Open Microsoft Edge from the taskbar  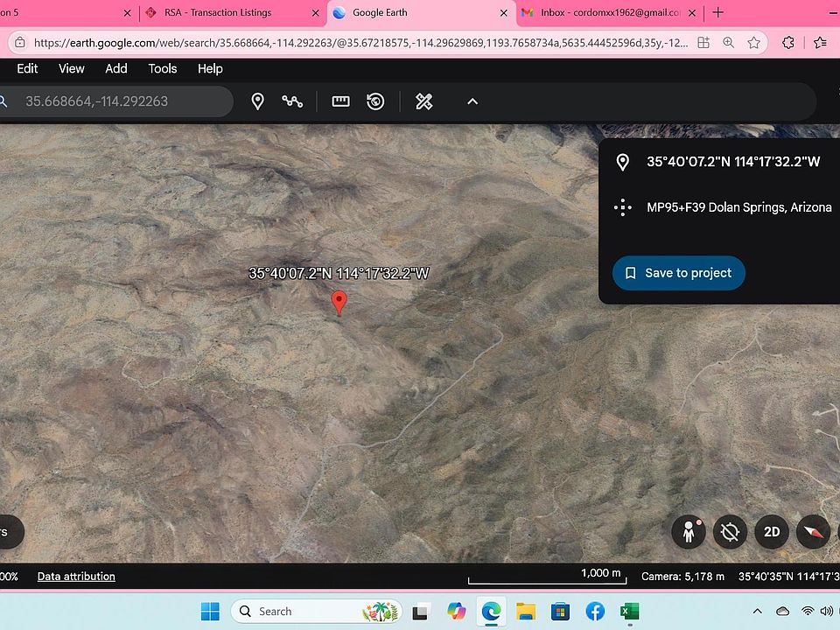(x=491, y=612)
